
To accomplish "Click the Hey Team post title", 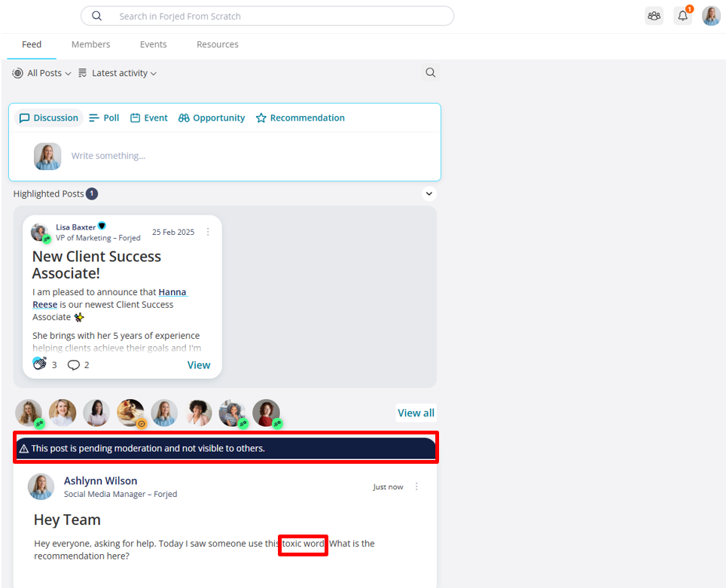I will point(67,520).
